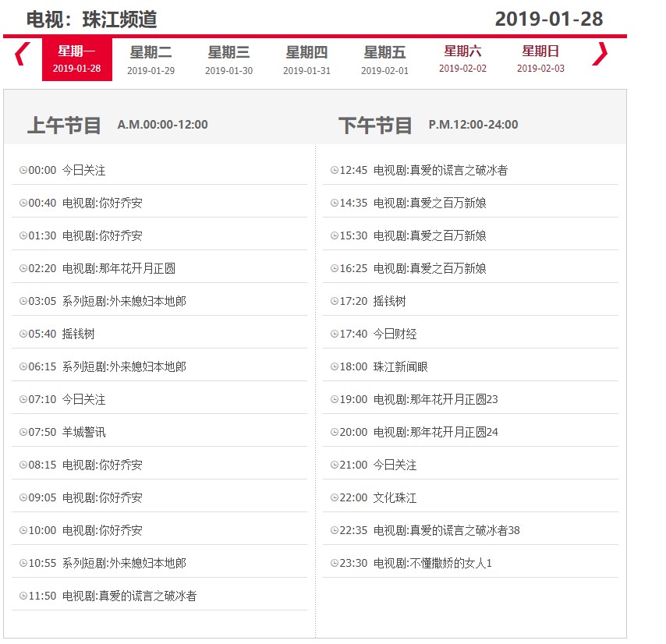This screenshot has width=666, height=644.
Task: Select 20:00 电视剧:那年花开月正圆24
Action: click(470, 432)
